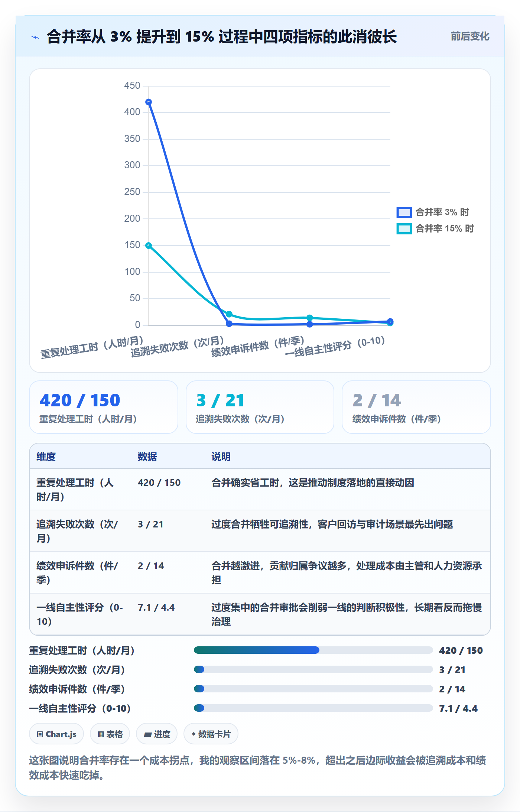This screenshot has height=812, width=520.
Task: Click the teal point for 绩效申诉件数
Action: (x=310, y=318)
